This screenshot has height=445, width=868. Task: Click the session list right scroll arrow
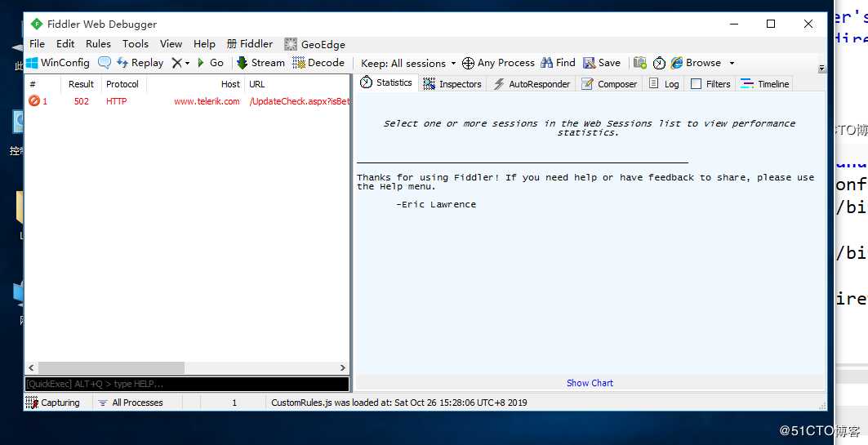[343, 367]
